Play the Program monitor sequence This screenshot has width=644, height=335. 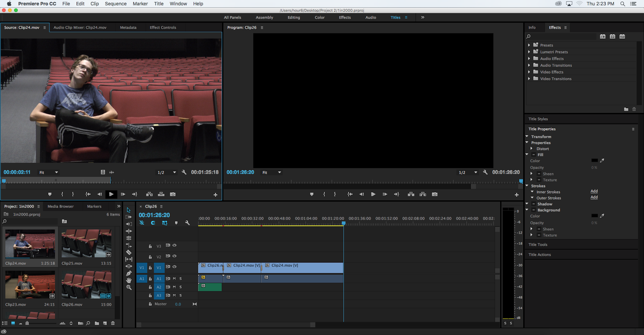(373, 194)
